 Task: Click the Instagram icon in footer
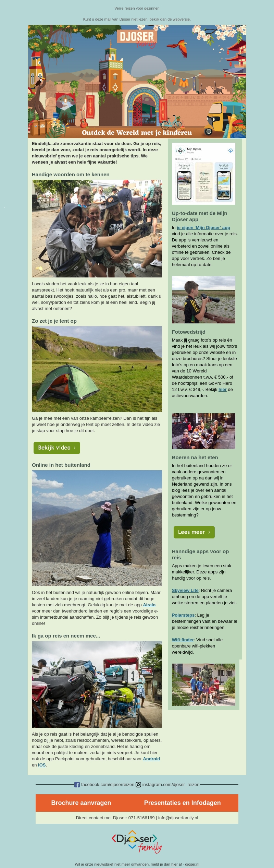[x=138, y=784]
